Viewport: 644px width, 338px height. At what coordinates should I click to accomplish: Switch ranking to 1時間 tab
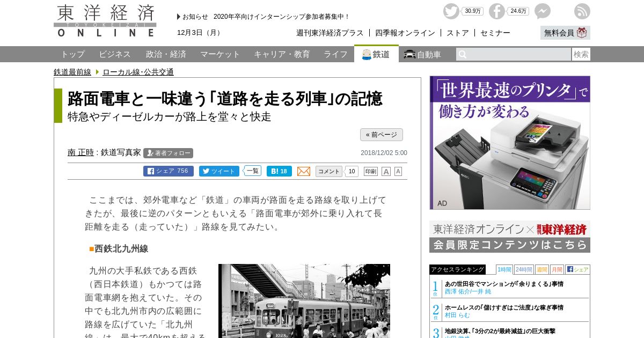pyautogui.click(x=504, y=269)
